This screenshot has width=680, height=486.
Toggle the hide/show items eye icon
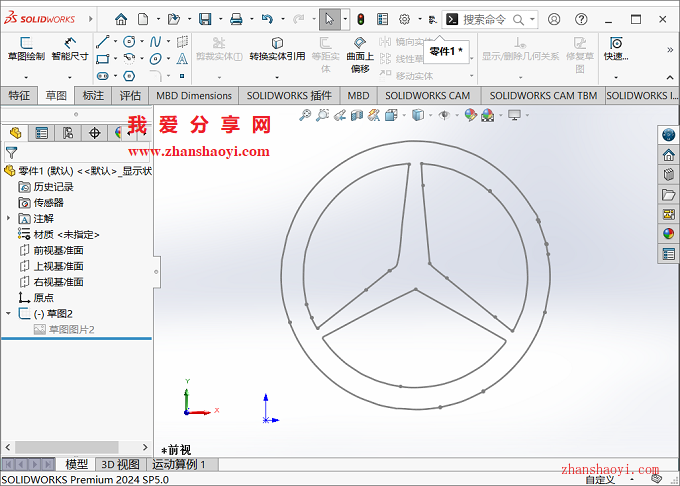(444, 116)
